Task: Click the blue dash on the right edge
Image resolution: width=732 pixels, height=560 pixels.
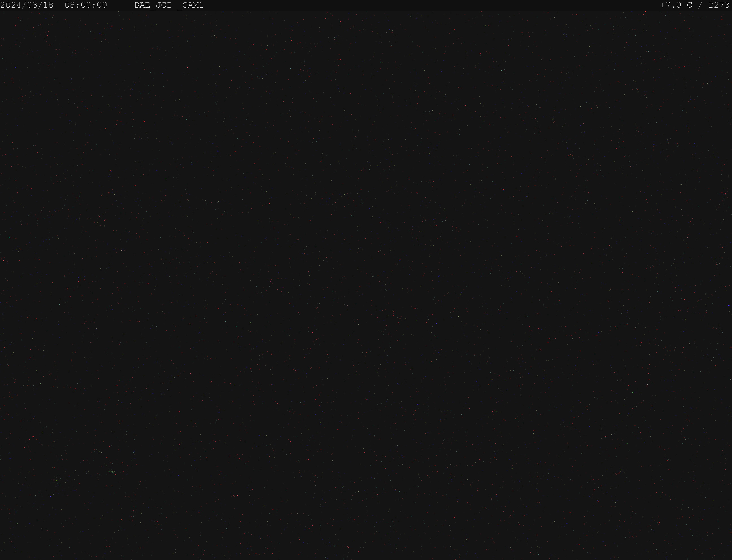Action: [729, 305]
